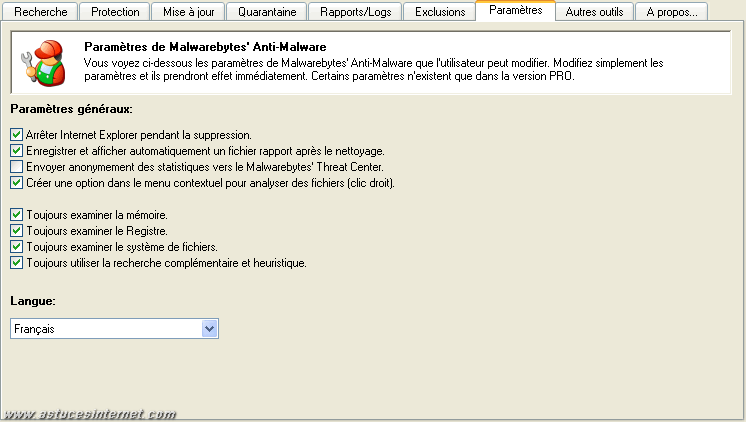Open the Autres outils tab
746x422 pixels.
point(594,12)
